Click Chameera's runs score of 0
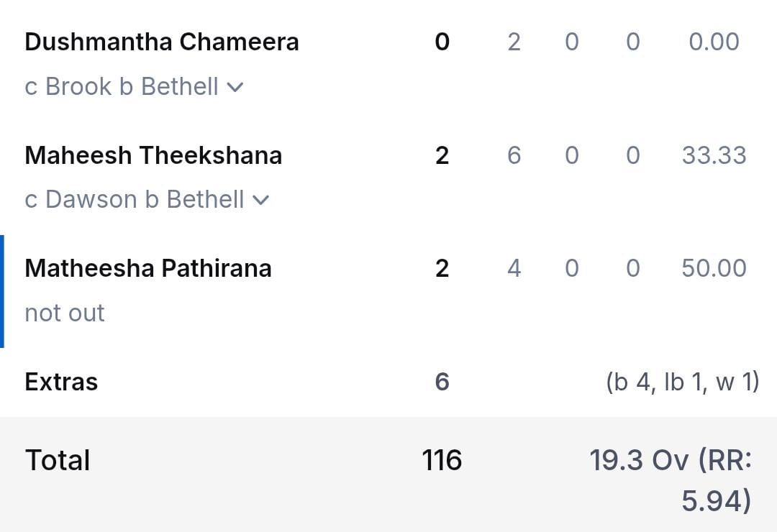The width and height of the screenshot is (777, 532). coord(442,42)
